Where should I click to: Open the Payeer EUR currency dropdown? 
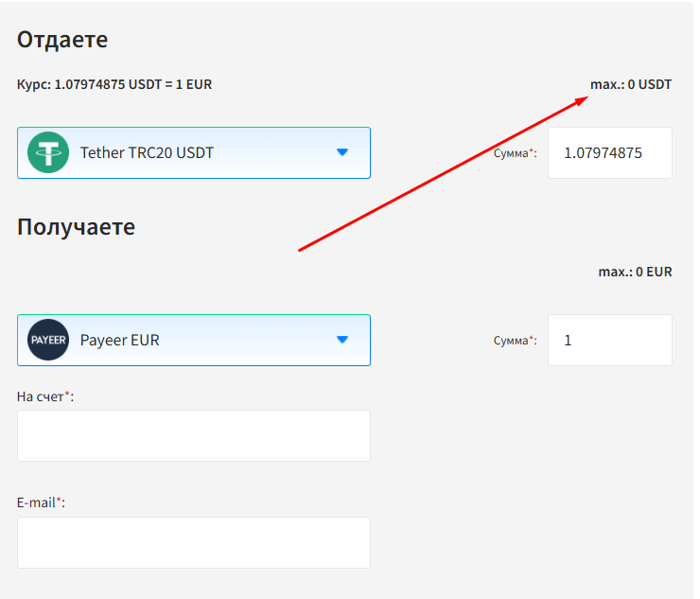[x=194, y=340]
